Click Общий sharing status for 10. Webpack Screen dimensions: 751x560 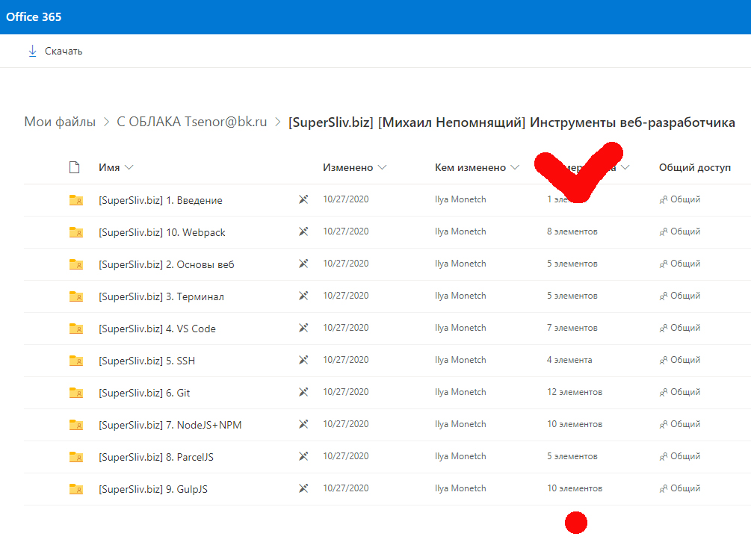point(679,231)
